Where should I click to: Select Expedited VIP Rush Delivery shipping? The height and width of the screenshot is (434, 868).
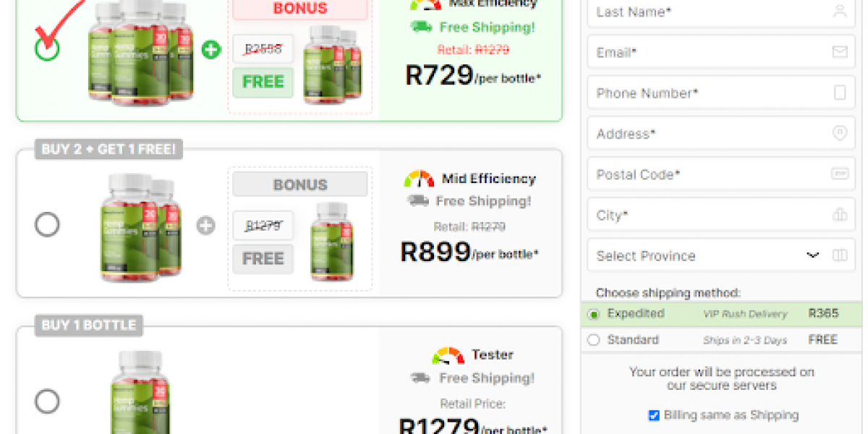pos(594,314)
